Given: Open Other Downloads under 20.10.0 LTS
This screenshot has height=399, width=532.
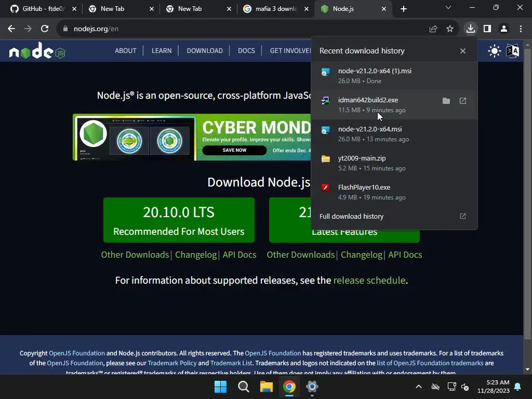Looking at the screenshot, I should pos(135,255).
